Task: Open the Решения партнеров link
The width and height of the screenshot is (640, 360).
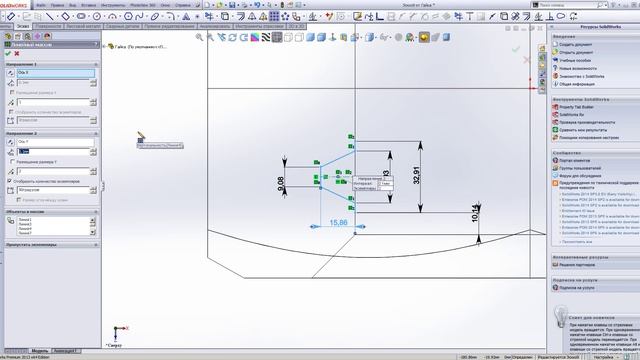Action: coord(577,265)
